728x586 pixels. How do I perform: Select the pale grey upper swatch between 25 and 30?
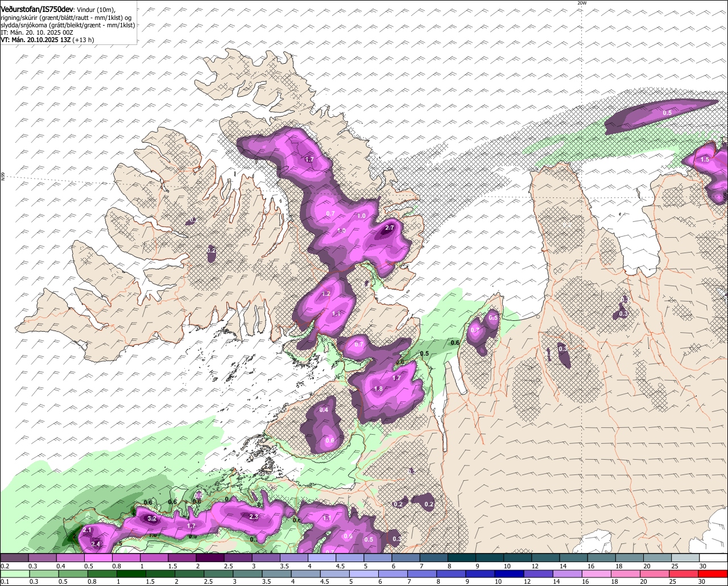[x=685, y=558]
